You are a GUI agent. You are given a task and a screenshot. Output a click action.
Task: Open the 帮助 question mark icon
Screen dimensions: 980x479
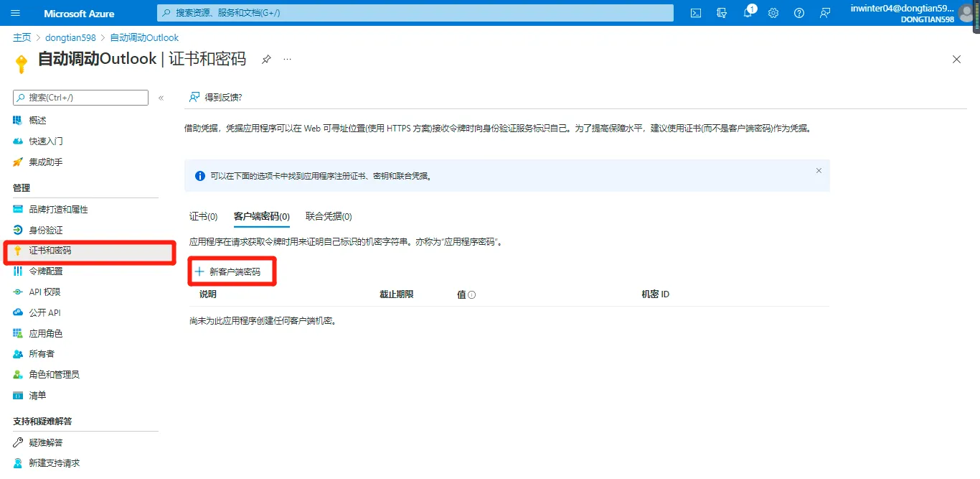pos(798,12)
